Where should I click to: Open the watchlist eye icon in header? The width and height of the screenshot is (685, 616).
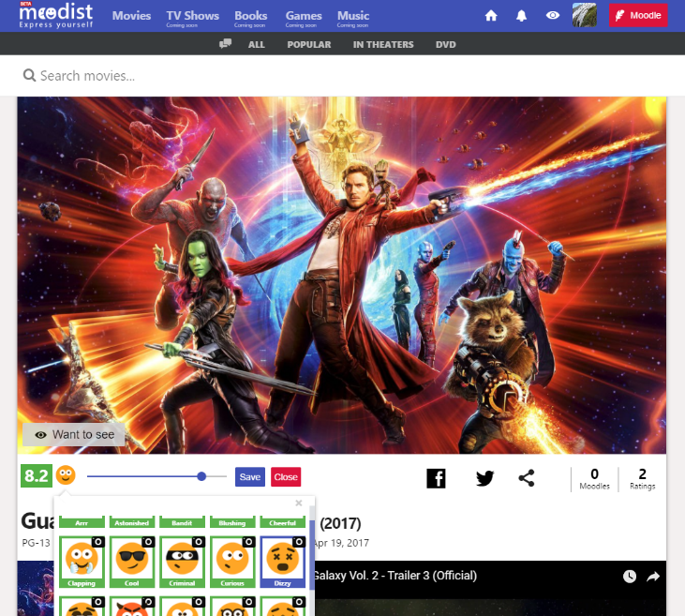[553, 15]
